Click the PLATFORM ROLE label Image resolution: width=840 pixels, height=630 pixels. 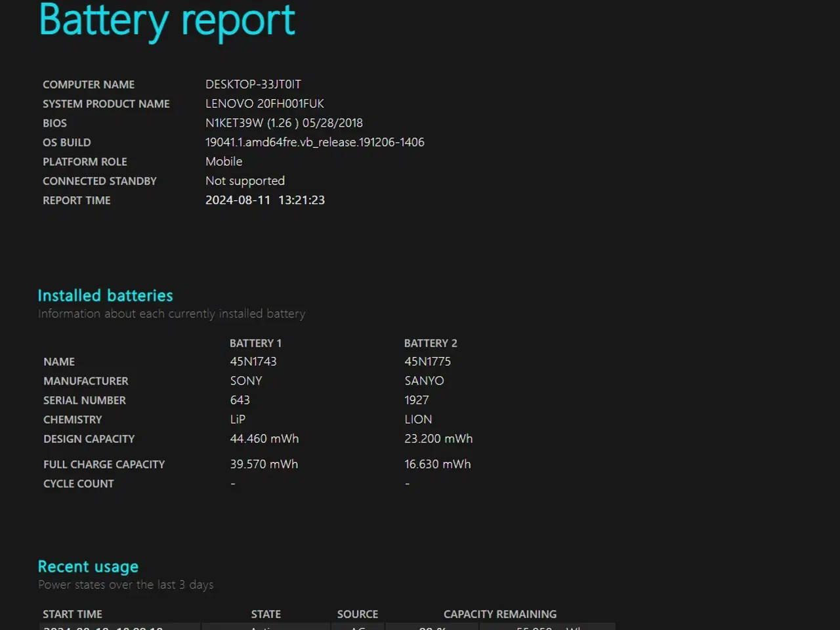pos(85,161)
